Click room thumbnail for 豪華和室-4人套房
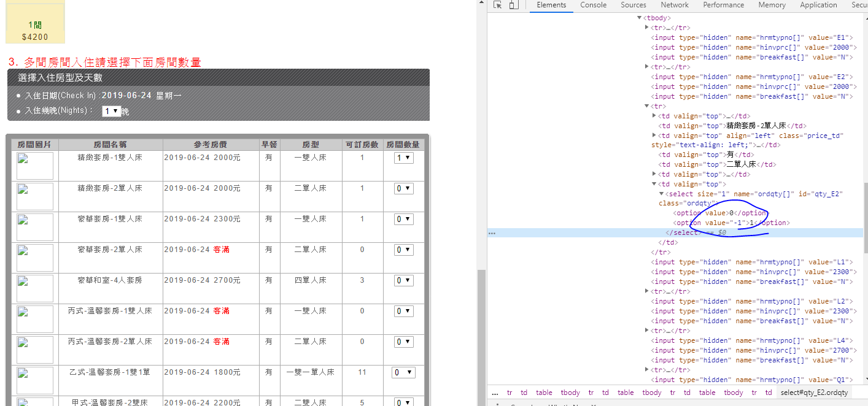The width and height of the screenshot is (868, 406). 35,288
